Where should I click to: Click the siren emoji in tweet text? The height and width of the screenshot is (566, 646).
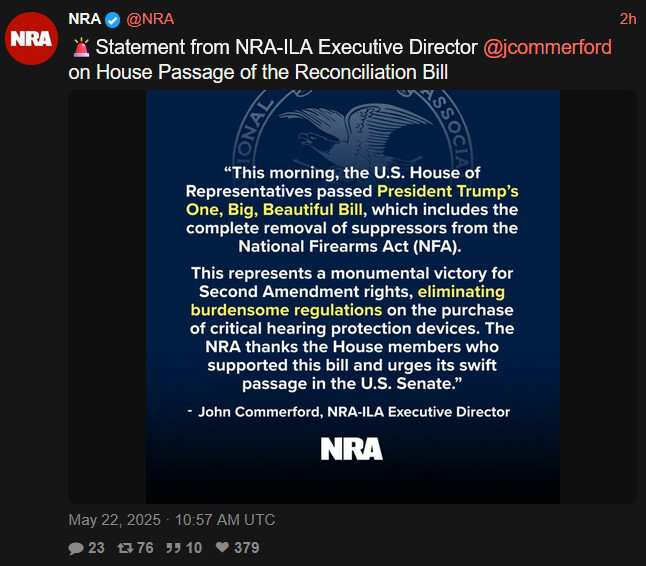pos(81,47)
